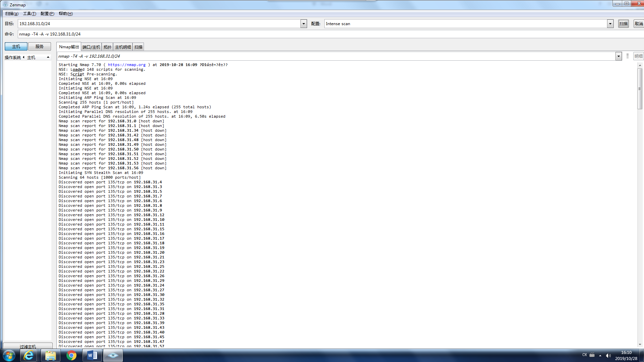Launch Chrome from the taskbar
Image resolution: width=644 pixels, height=362 pixels.
point(71,355)
